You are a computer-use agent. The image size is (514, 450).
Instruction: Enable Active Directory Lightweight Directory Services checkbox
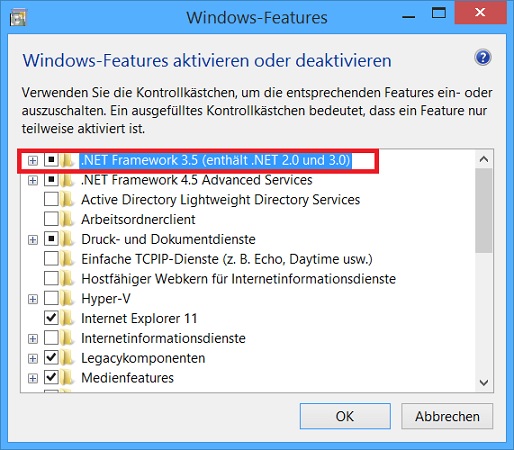(x=51, y=199)
